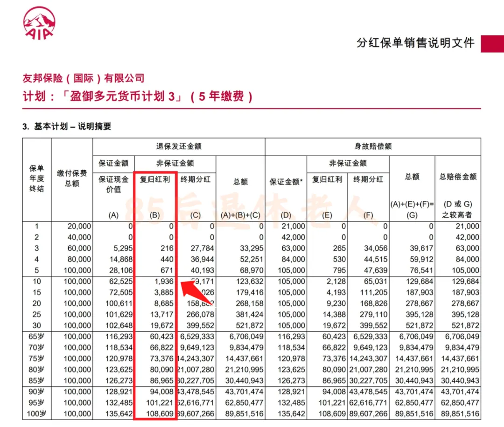Click year 20 surrender total '268,158'
Image resolution: width=504 pixels, height=427 pixels.
250,303
